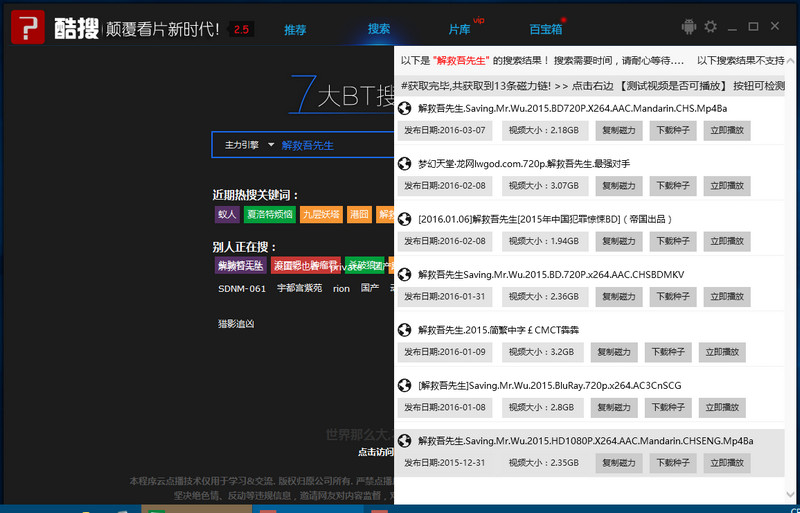Copy magnet for 3.2GB result
This screenshot has width=800, height=513.
(614, 353)
